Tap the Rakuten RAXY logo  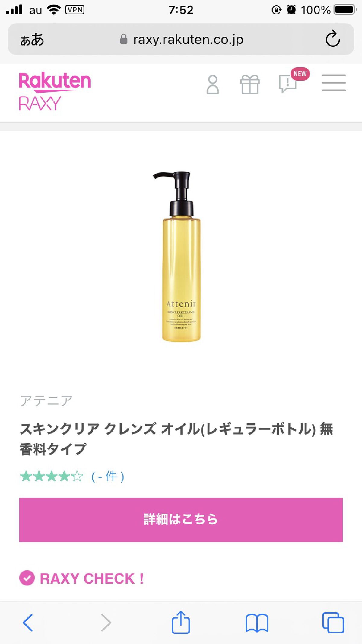[x=55, y=91]
